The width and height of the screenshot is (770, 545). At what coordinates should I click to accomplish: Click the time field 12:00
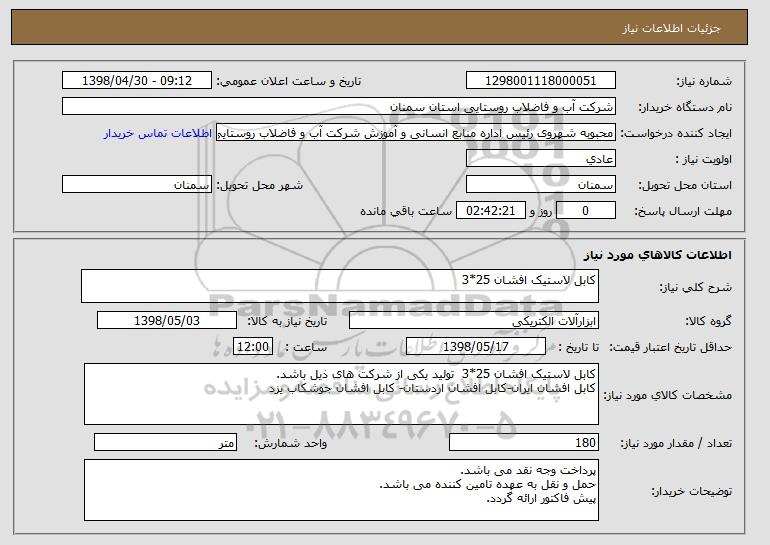[252, 347]
